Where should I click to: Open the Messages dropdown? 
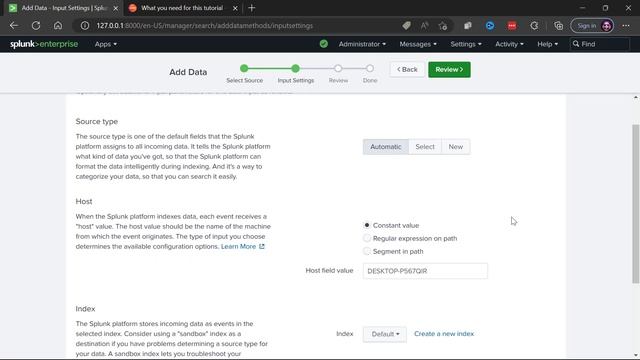coord(418,44)
